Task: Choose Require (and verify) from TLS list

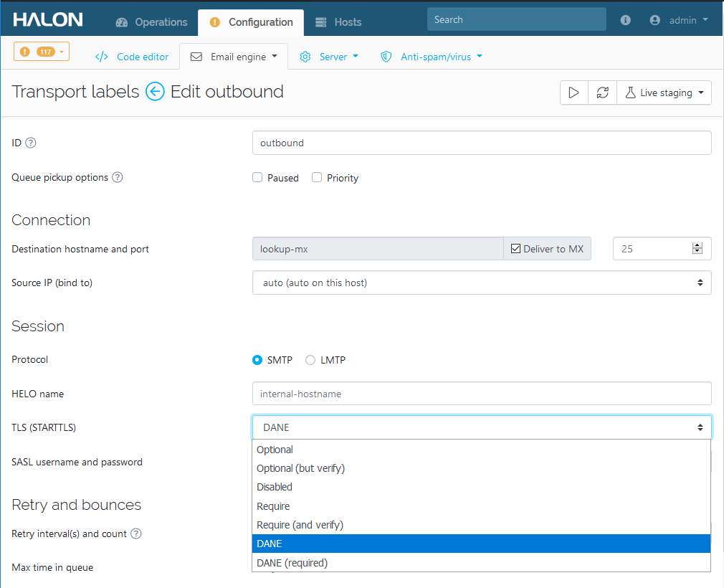Action: pyautogui.click(x=300, y=525)
